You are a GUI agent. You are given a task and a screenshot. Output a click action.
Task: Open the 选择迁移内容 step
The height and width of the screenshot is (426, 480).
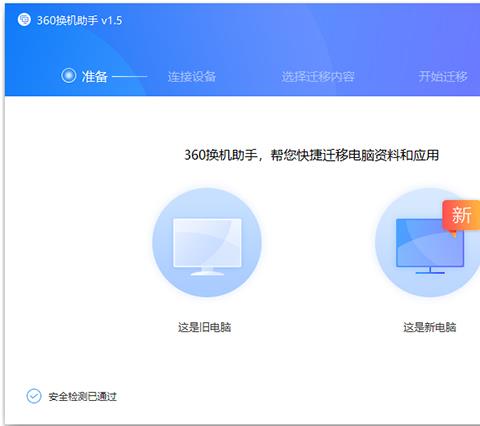(x=317, y=77)
